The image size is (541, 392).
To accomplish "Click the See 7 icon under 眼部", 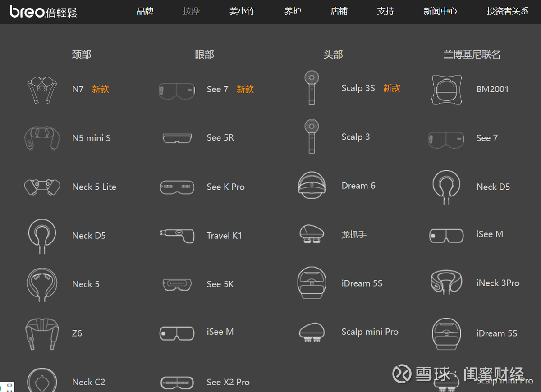I will (x=177, y=91).
